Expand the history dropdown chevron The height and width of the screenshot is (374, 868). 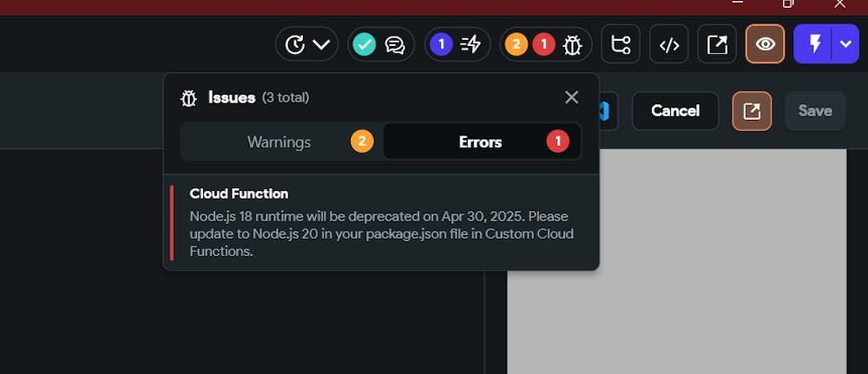point(321,44)
